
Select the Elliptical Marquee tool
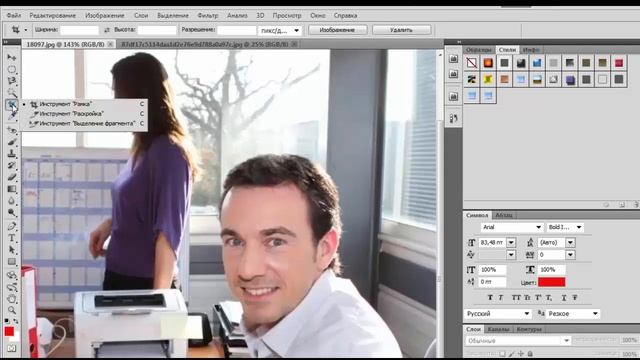click(11, 69)
